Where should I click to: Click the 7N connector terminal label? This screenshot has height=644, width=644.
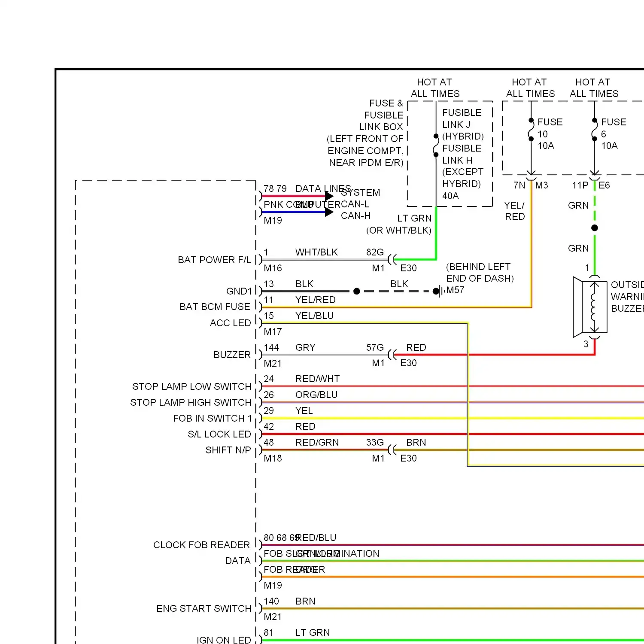coord(519,185)
